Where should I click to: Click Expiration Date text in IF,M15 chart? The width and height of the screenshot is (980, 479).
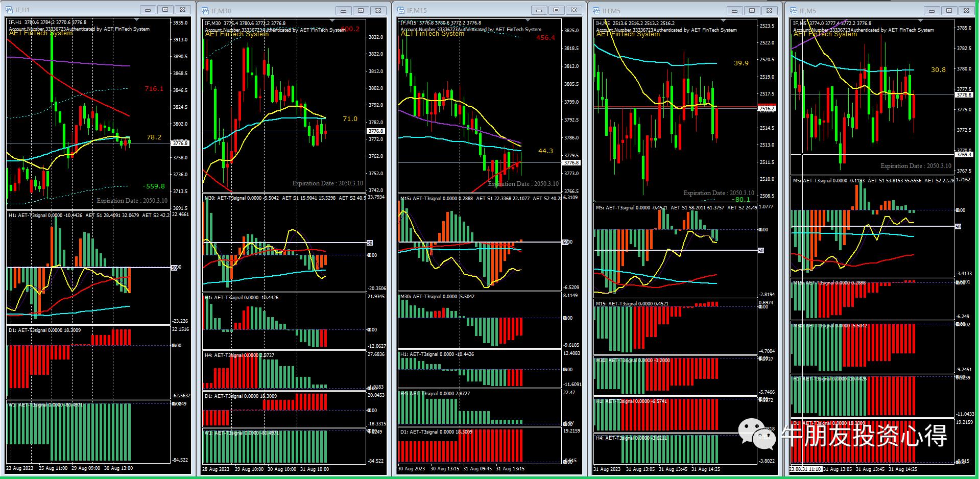(523, 184)
